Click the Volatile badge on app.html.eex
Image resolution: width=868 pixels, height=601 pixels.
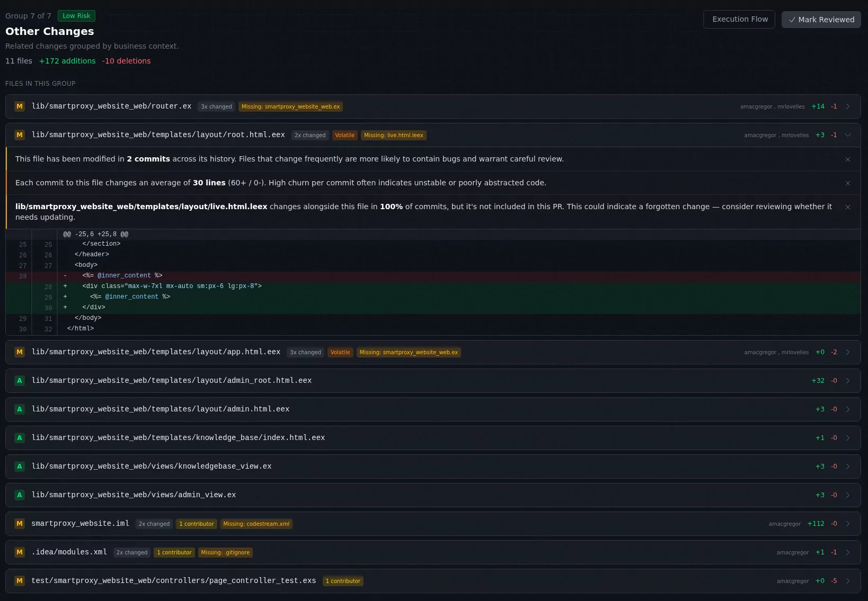point(340,352)
